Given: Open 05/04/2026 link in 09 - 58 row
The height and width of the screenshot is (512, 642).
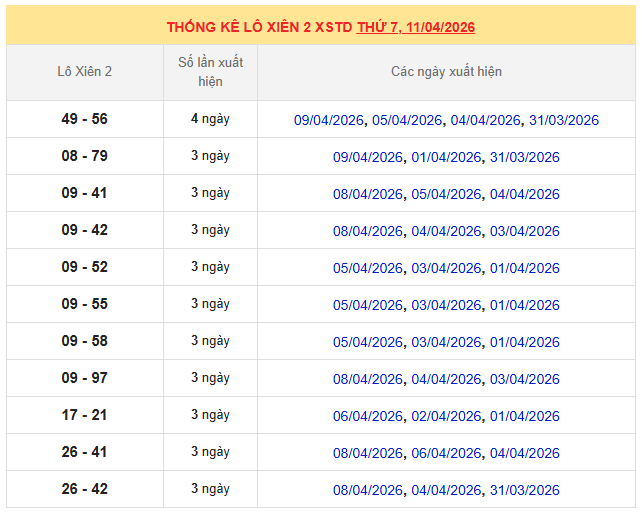Looking at the screenshot, I should [368, 342].
